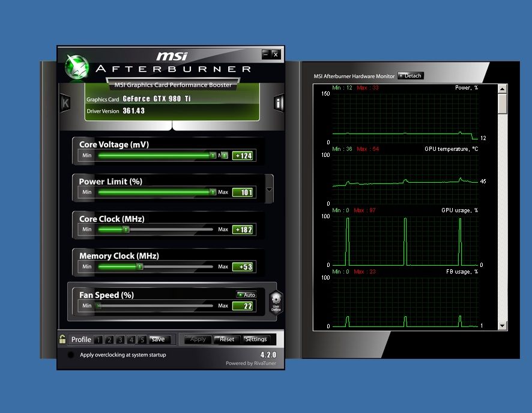Open the information i side button
This screenshot has width=532, height=413.
pyautogui.click(x=279, y=103)
